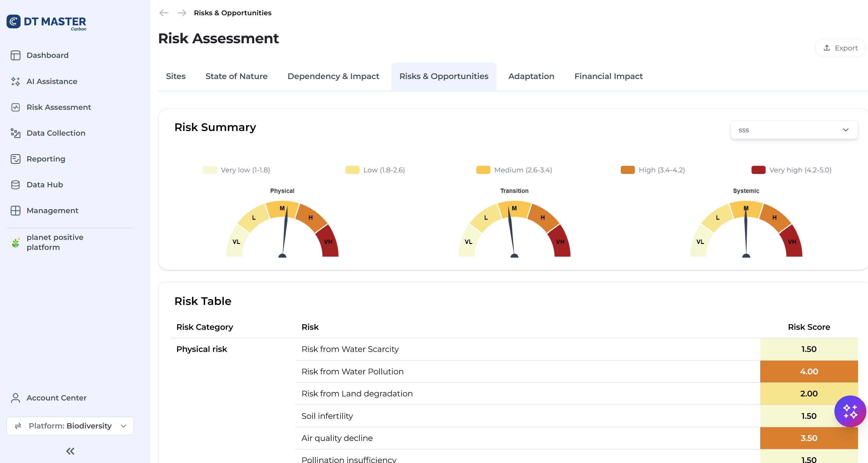
Task: Click the High legend color swatch
Action: coord(627,170)
